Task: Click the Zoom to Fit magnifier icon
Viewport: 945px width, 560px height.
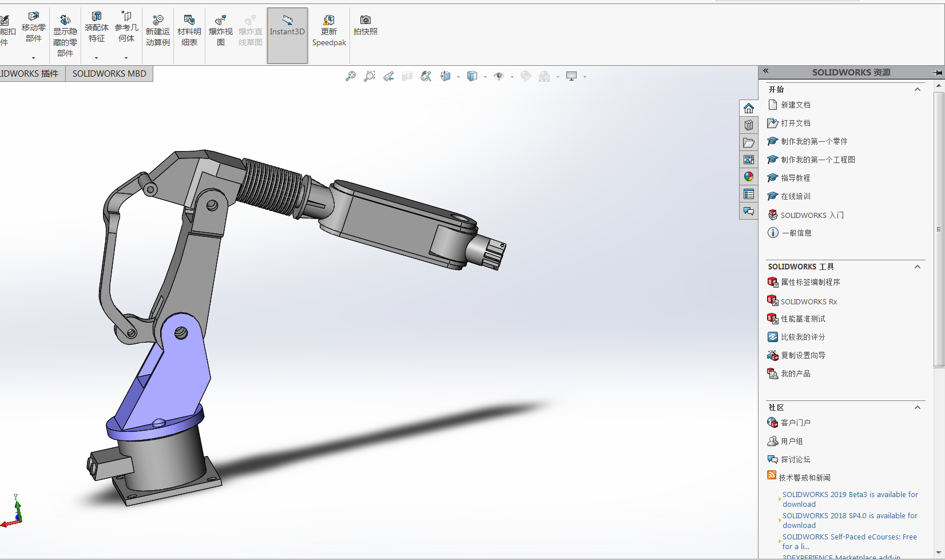Action: tap(351, 76)
